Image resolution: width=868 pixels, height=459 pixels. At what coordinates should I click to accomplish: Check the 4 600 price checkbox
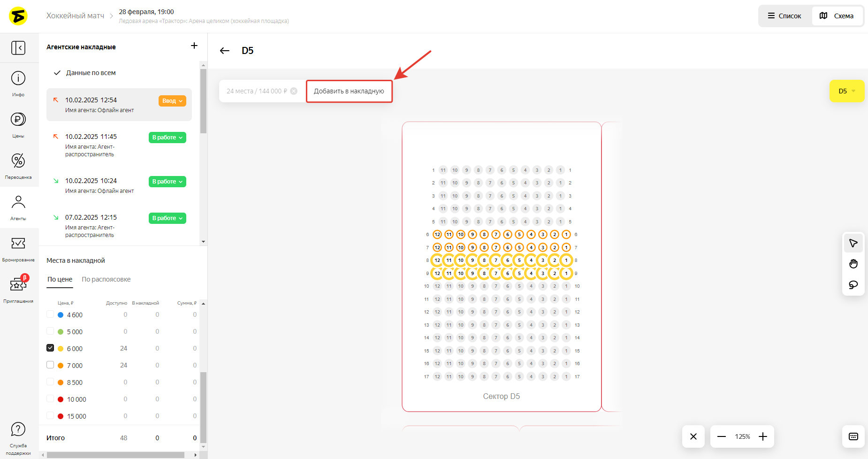(50, 314)
